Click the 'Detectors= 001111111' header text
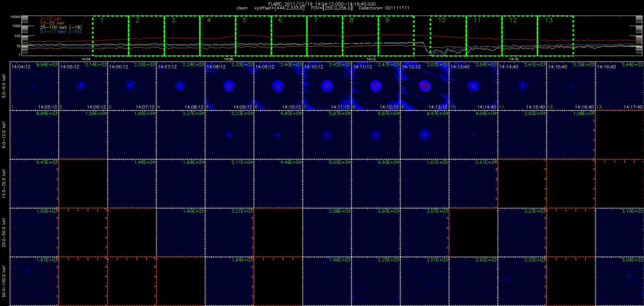Image resolution: width=644 pixels, height=306 pixels. pyautogui.click(x=384, y=8)
